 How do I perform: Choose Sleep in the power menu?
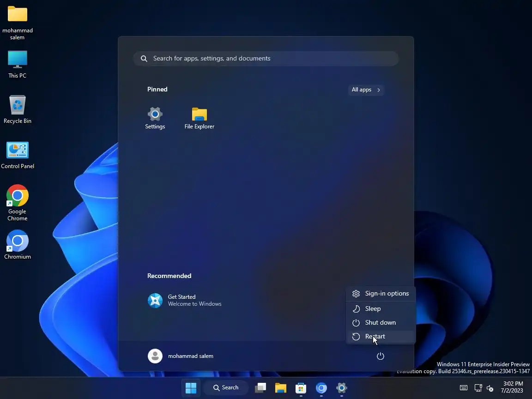click(381, 309)
